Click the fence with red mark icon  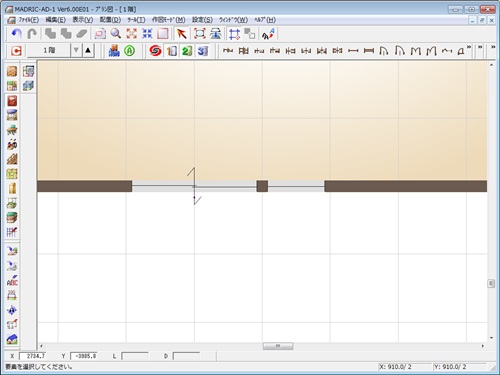12,232
